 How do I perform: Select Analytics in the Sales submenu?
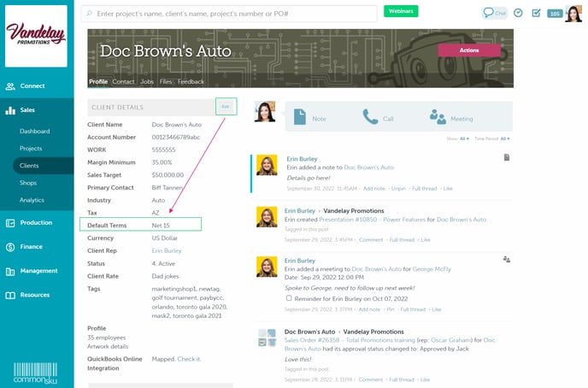(32, 200)
